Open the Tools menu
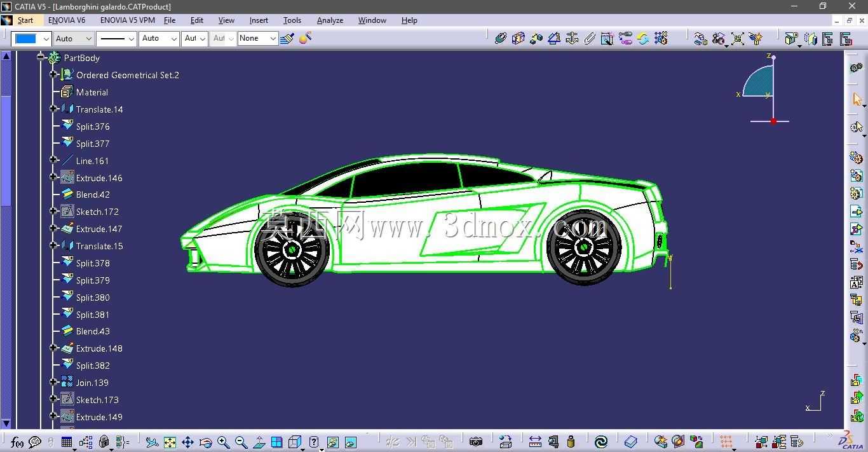 [292, 20]
